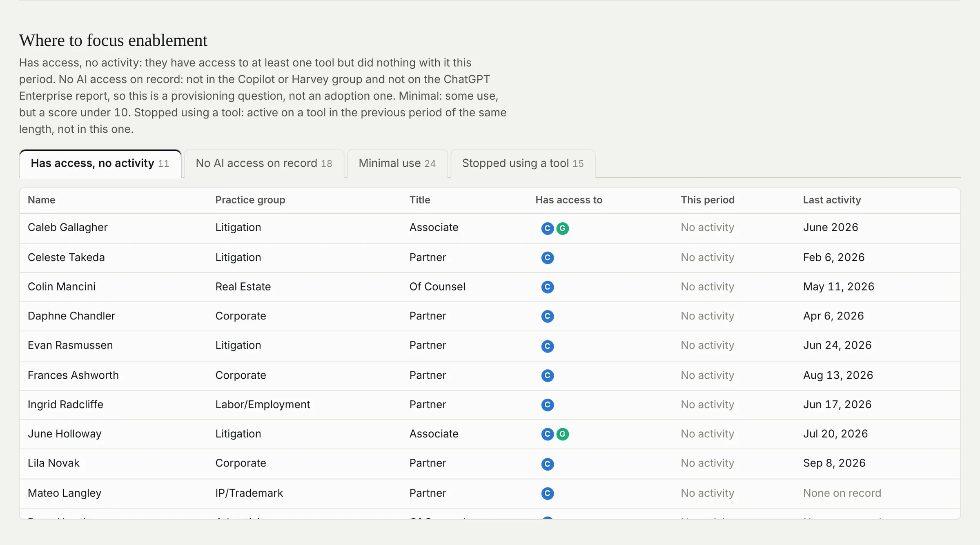The height and width of the screenshot is (545, 980).
Task: Open the 'Minimal use' tab
Action: 397,163
